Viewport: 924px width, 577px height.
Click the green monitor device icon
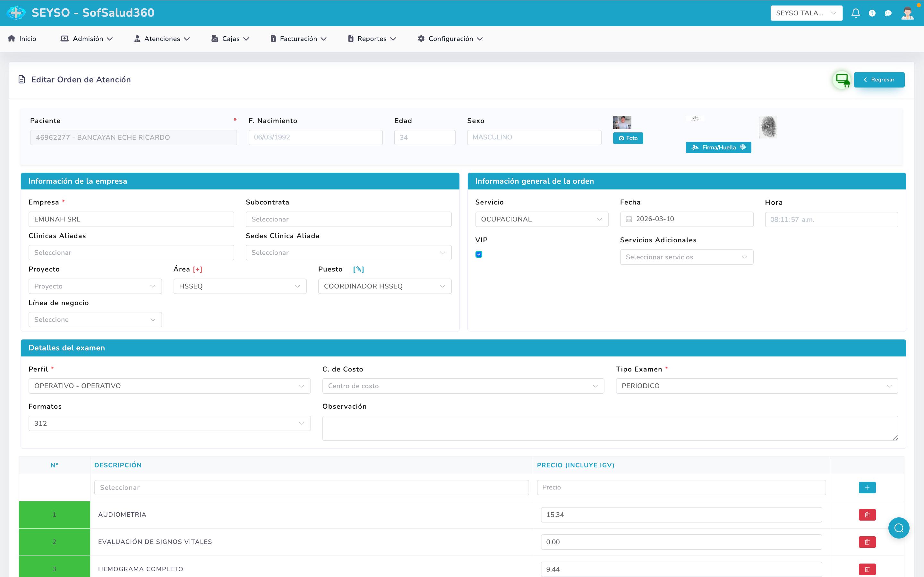[842, 80]
